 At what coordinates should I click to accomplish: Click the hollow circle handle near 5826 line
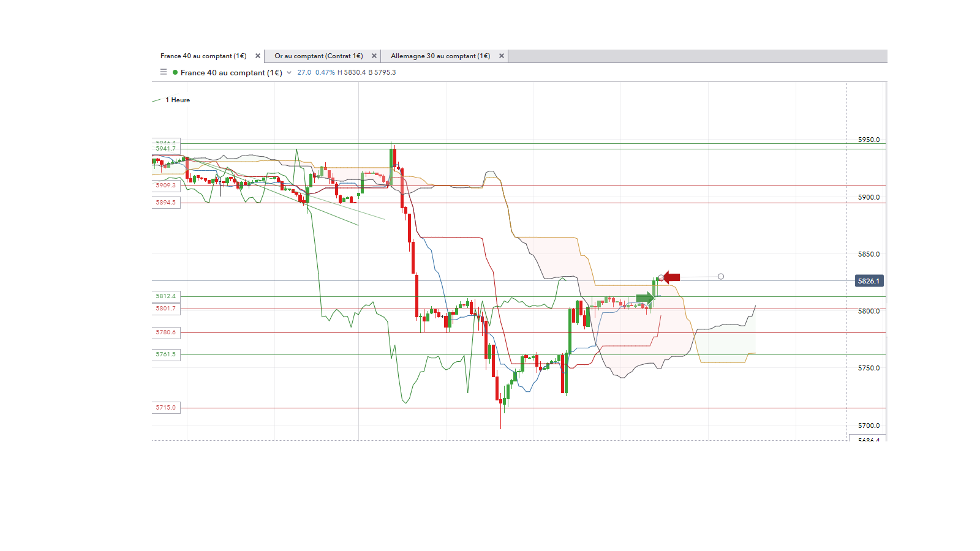tap(721, 277)
